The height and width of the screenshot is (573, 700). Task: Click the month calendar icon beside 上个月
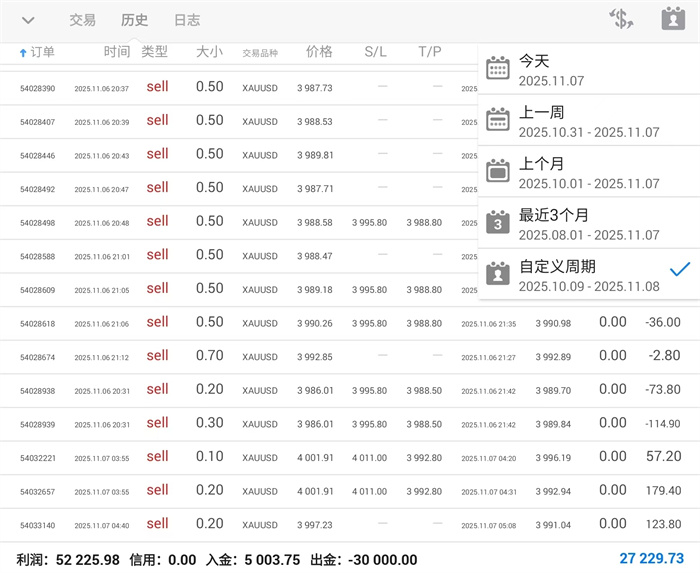[498, 170]
